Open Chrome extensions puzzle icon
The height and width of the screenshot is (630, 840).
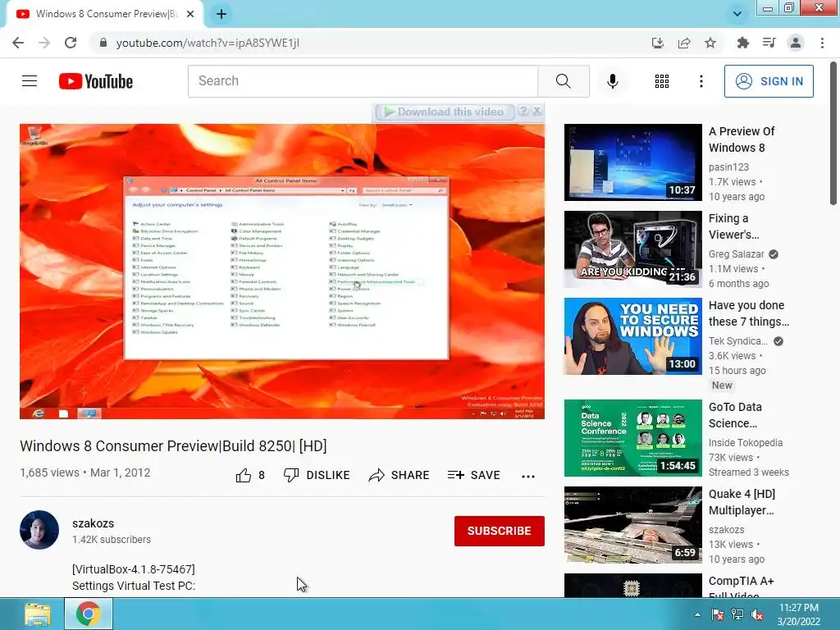(742, 43)
